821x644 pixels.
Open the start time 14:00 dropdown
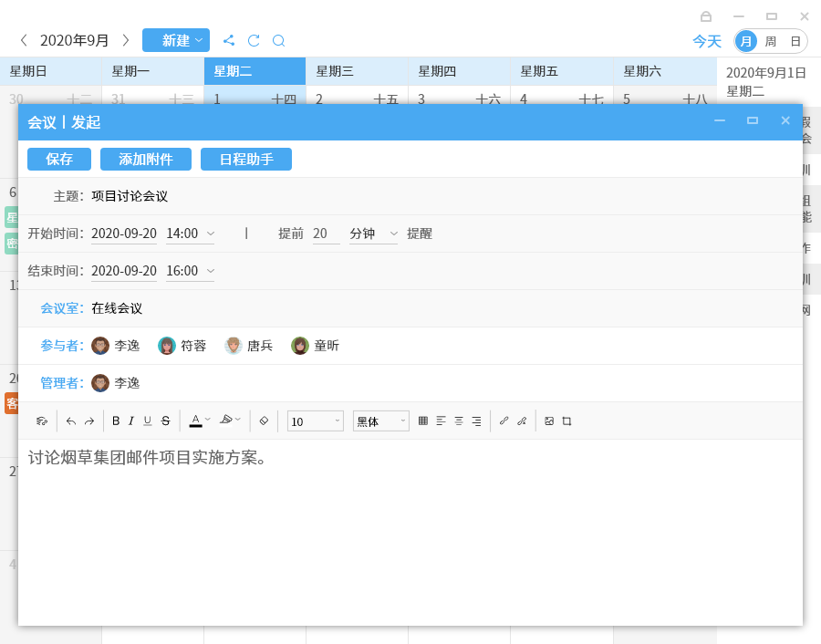(190, 234)
